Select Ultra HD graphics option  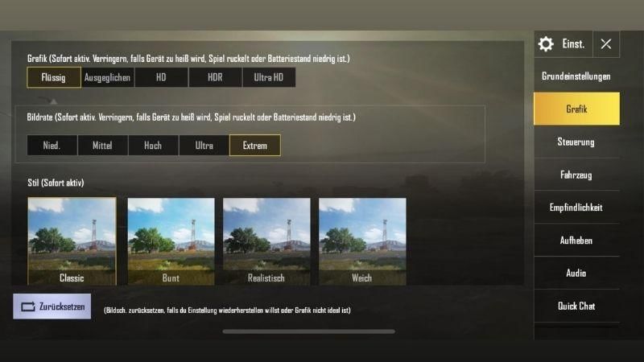coord(269,77)
